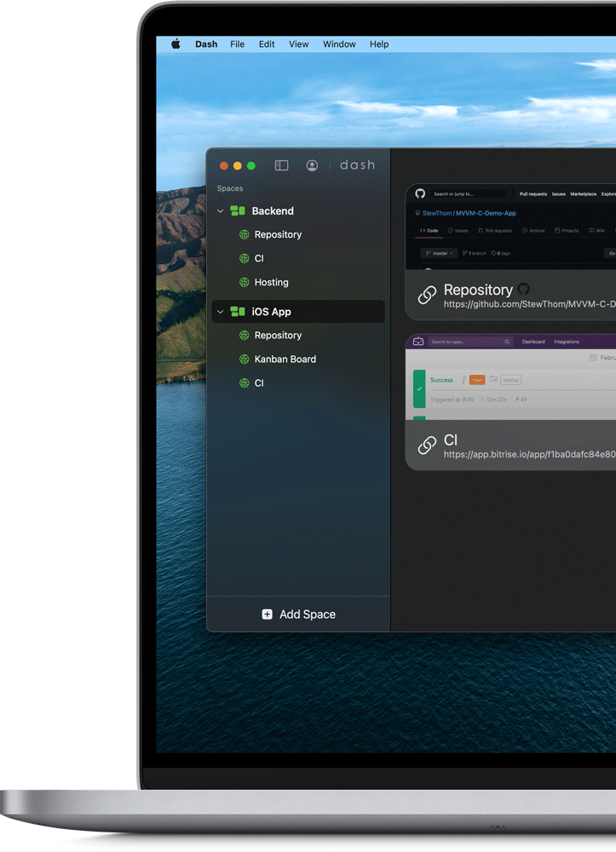This screenshot has height=852, width=616.
Task: Click the link icon on Repository card
Action: pyautogui.click(x=427, y=295)
